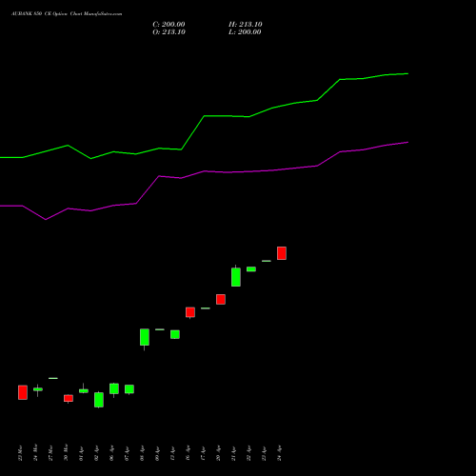Click the '23 Apr' date axis label
The height and width of the screenshot is (476, 476).
pos(264,453)
